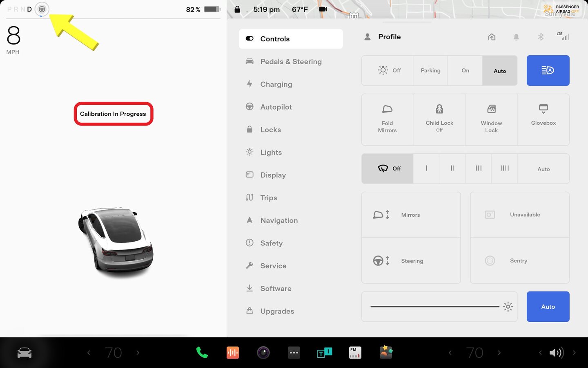Viewport: 588px width, 368px height.
Task: Lower right-zone cabin temperature with chevron
Action: pos(450,352)
